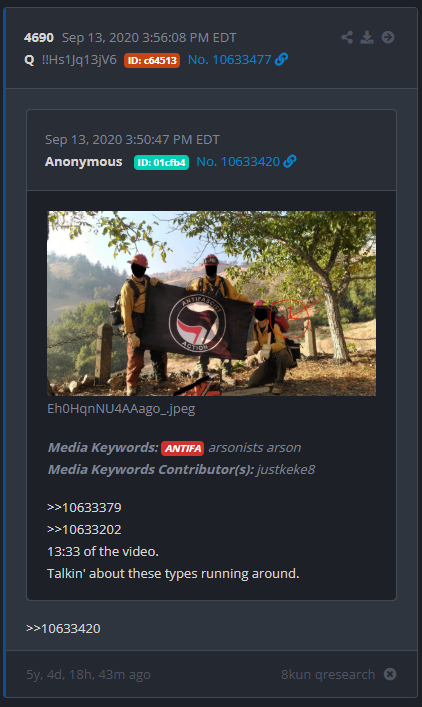422x707 pixels.
Task: Click the Q tripcode !!Hs1Jq13jV6
Action: [79, 60]
